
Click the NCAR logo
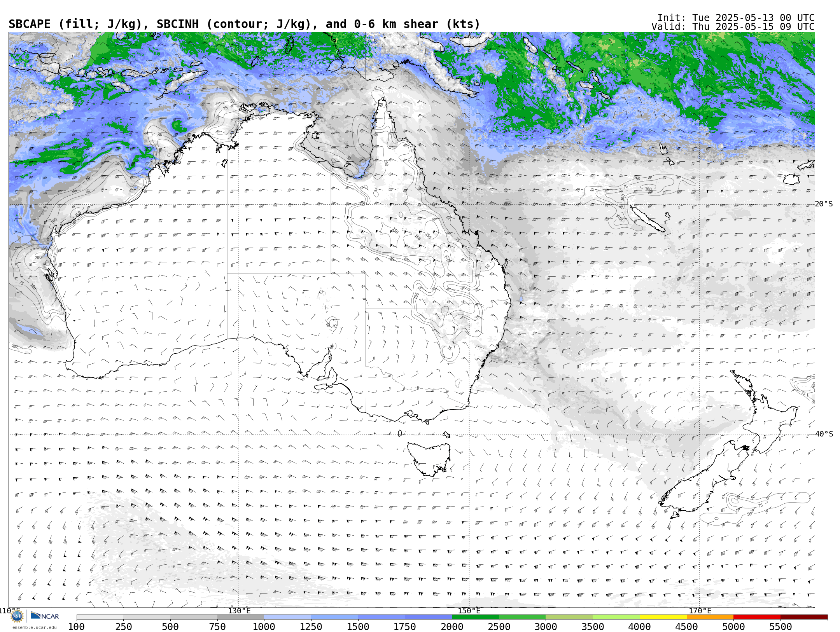coord(45,616)
